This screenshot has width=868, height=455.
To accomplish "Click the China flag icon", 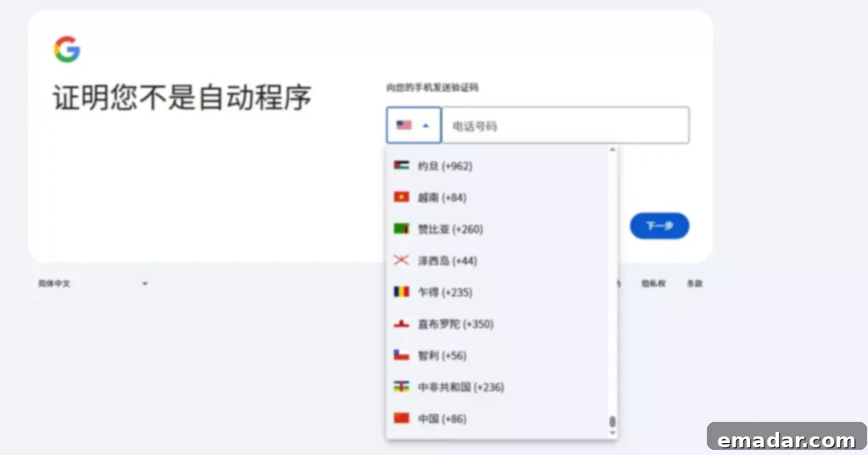I will [401, 418].
